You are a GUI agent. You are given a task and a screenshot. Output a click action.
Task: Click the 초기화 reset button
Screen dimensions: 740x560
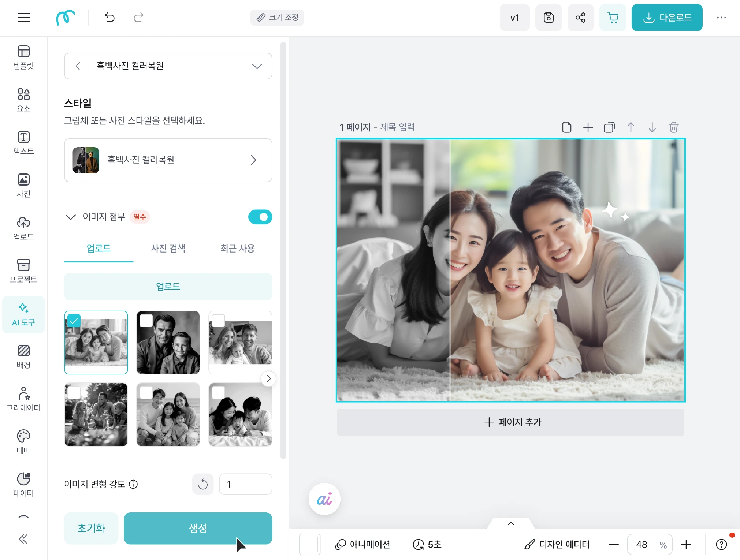pos(91,528)
